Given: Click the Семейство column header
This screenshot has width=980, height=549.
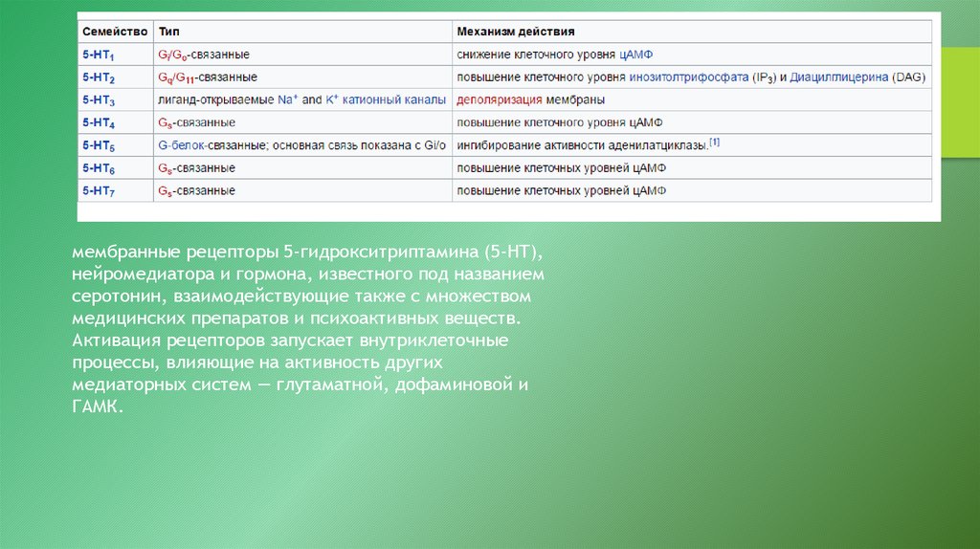Looking at the screenshot, I should click(113, 32).
